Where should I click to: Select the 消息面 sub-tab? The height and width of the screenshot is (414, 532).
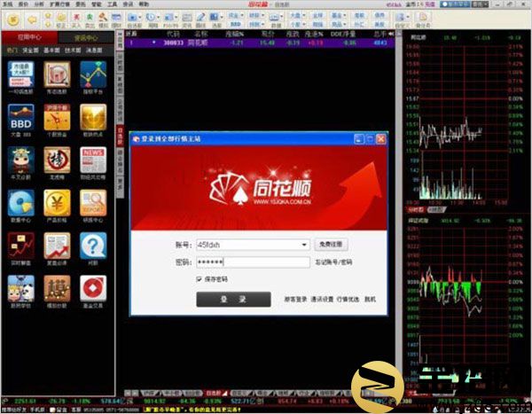point(94,51)
